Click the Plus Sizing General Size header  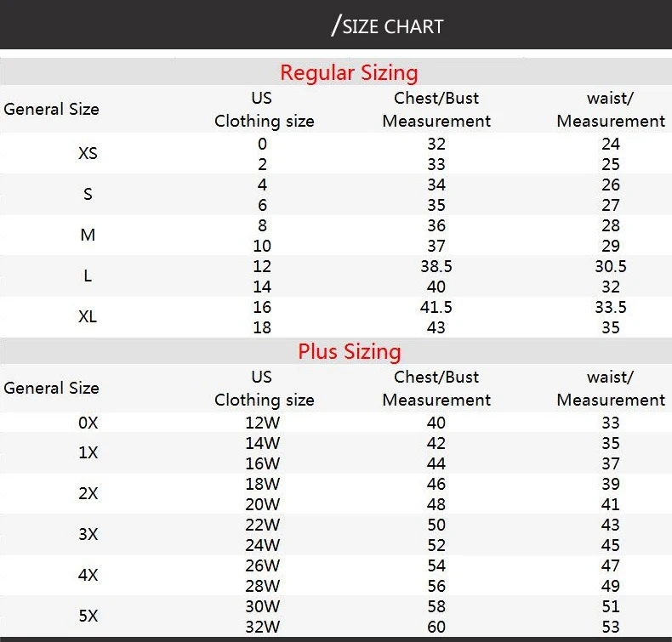click(x=51, y=388)
